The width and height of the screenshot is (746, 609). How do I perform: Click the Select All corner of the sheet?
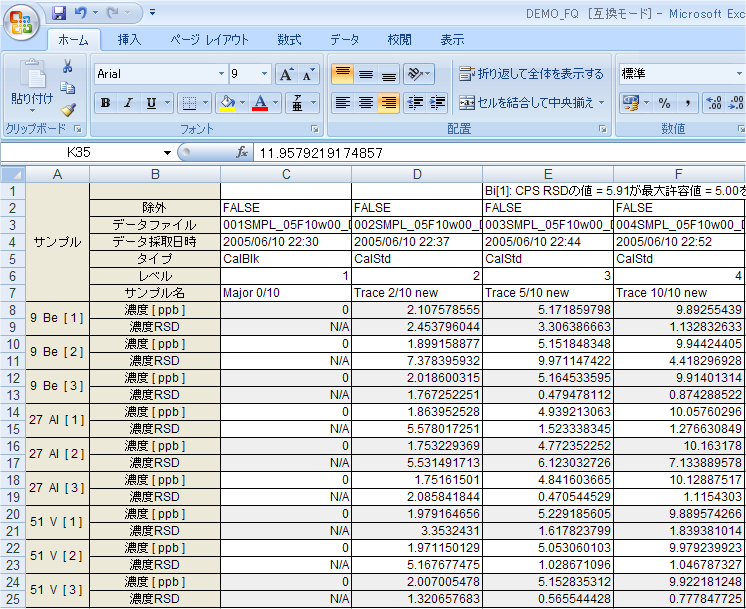pos(13,175)
